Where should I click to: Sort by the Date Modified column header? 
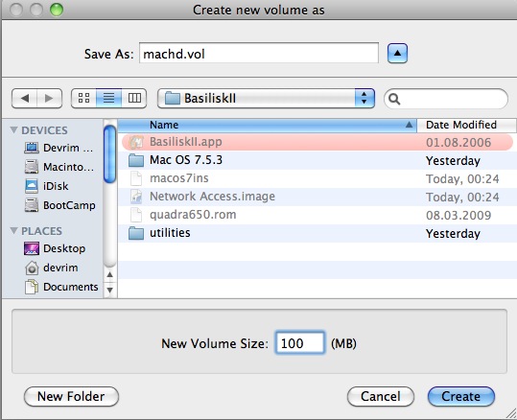point(466,125)
